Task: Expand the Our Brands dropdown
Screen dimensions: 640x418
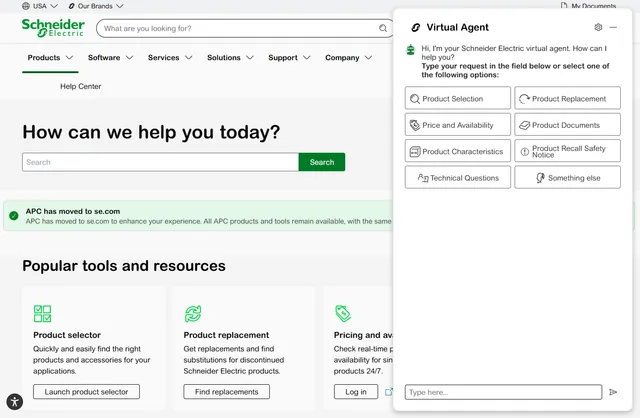Action: (120, 6)
